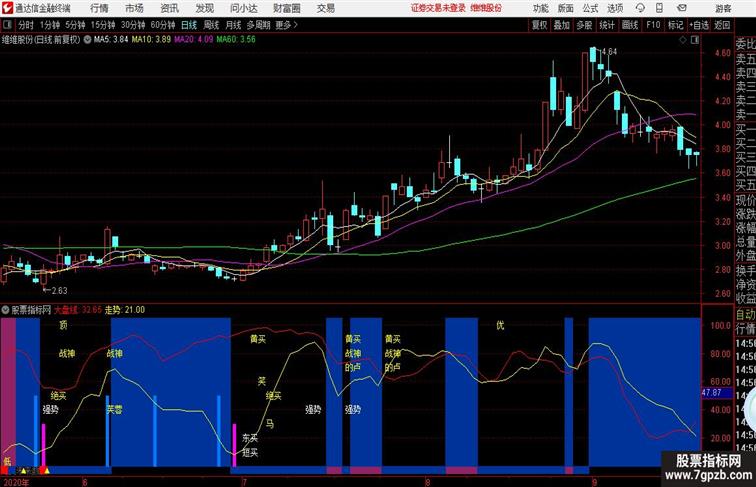Switch to the 1分钟 period tab
Viewport: 756px width, 487px height.
(x=50, y=25)
